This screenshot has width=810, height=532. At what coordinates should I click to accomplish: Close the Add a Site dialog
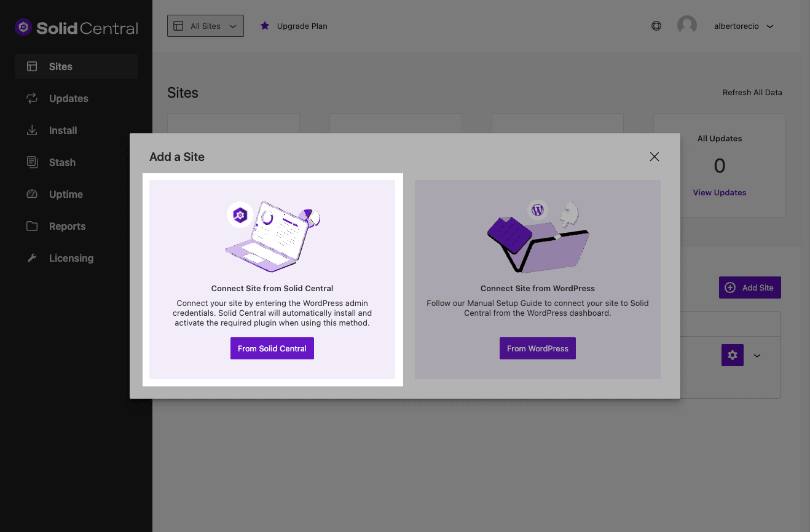655,157
